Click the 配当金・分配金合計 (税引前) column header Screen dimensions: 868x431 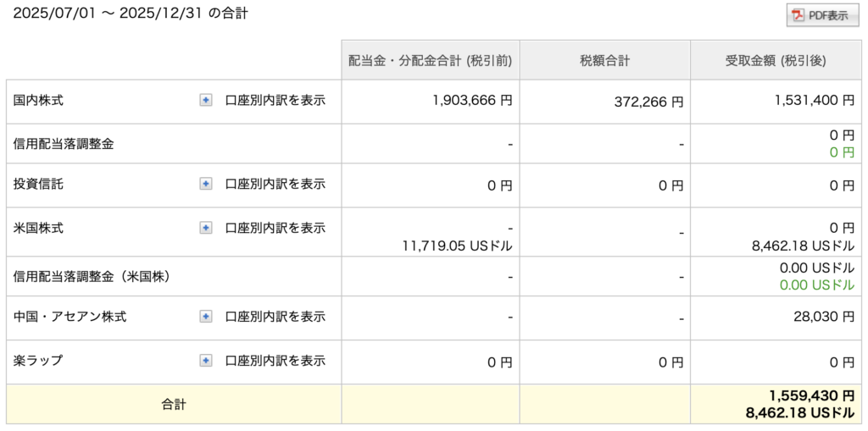click(431, 60)
